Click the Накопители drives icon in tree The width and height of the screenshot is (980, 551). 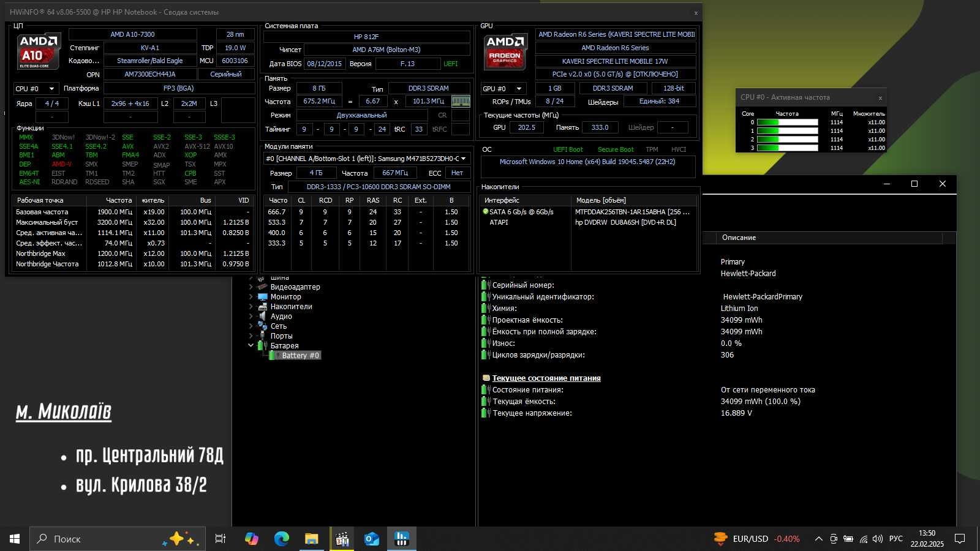(x=263, y=306)
